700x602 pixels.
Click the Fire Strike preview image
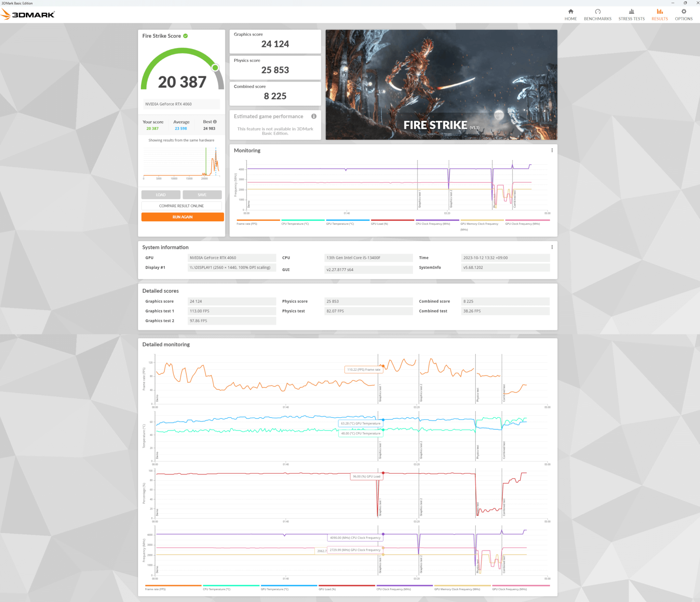[441, 85]
